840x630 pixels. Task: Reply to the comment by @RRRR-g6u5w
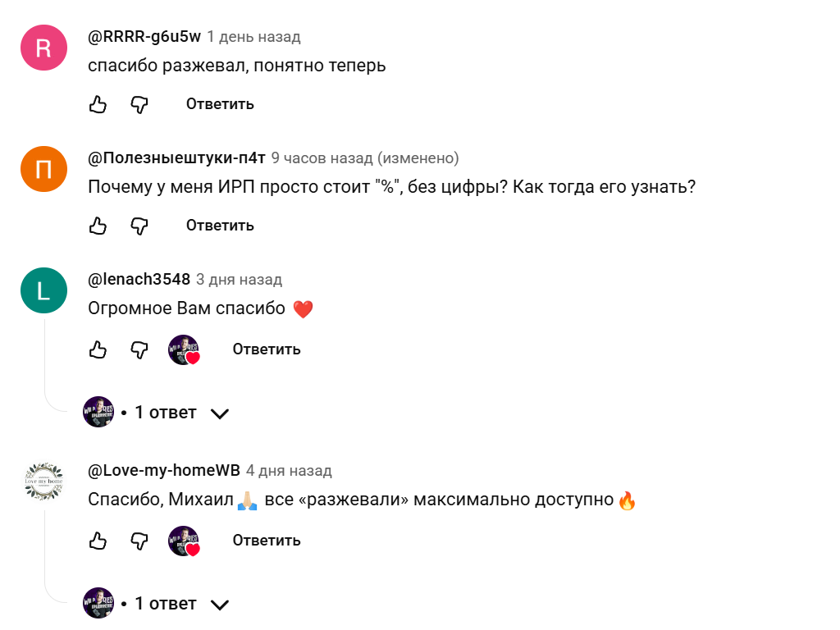[220, 104]
